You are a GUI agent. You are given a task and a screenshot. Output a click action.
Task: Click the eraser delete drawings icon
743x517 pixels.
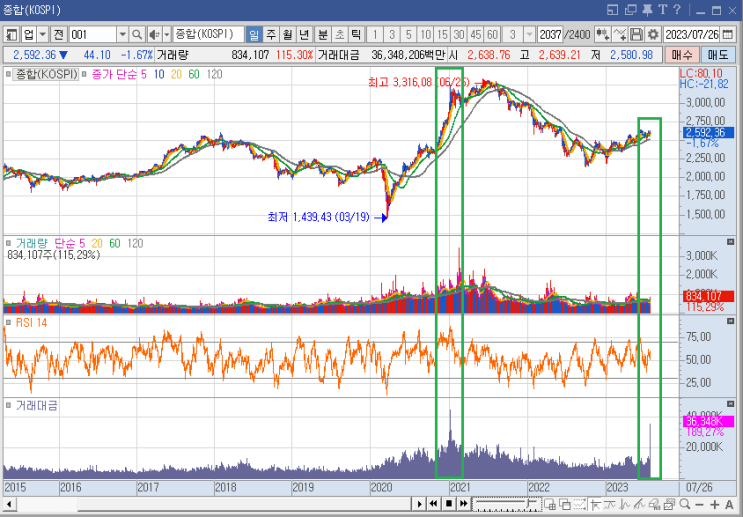[654, 504]
